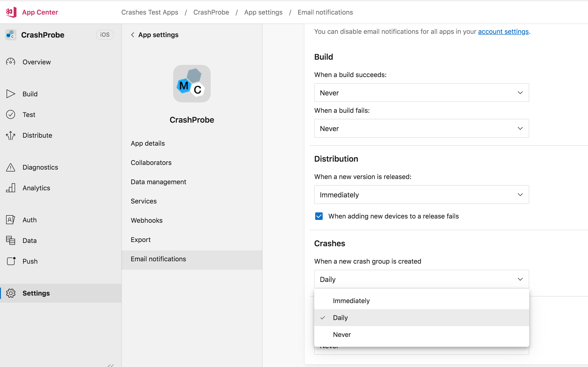The width and height of the screenshot is (588, 367).
Task: Open the Test section icon
Action: point(11,114)
